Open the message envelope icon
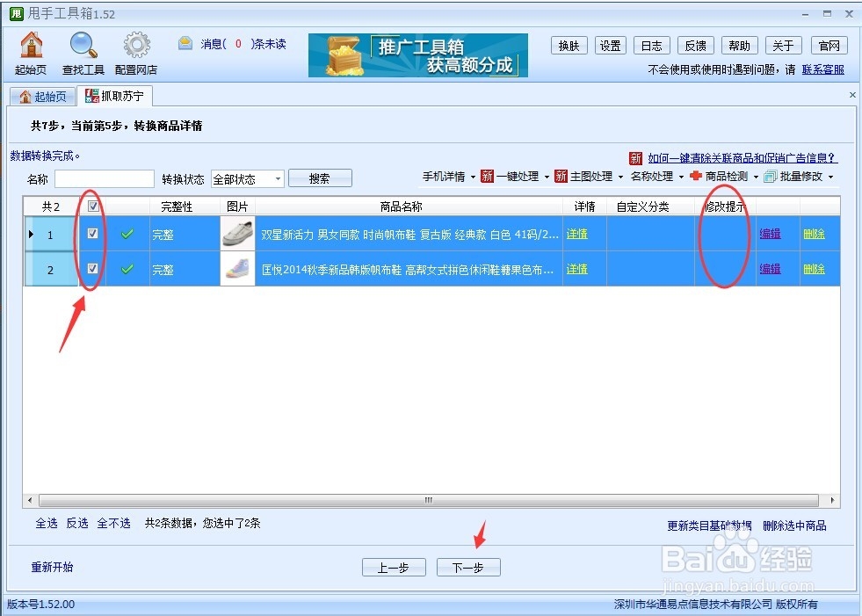862x616 pixels. (185, 43)
